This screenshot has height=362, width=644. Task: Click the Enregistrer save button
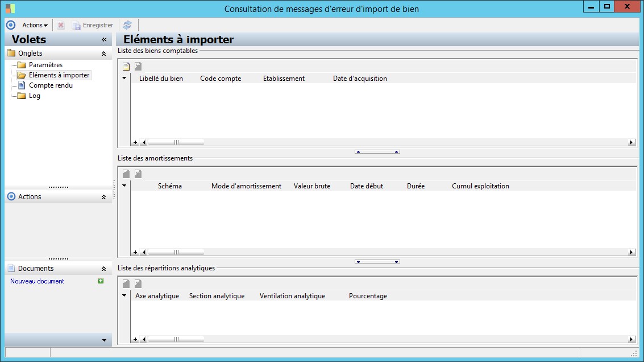pyautogui.click(x=93, y=25)
